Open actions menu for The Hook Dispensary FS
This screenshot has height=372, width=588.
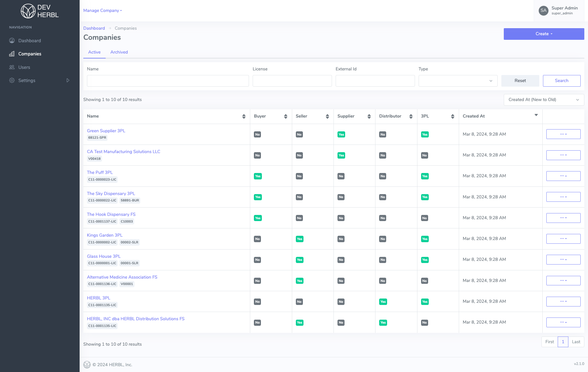tap(563, 218)
